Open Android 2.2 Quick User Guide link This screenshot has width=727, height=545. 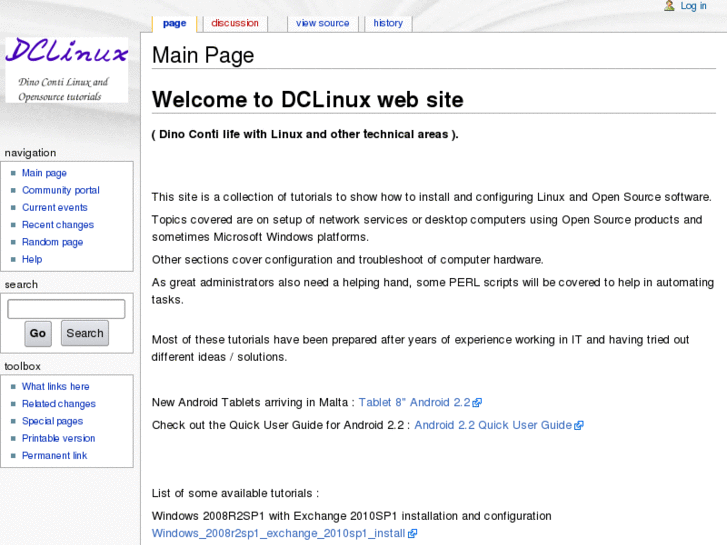click(493, 425)
